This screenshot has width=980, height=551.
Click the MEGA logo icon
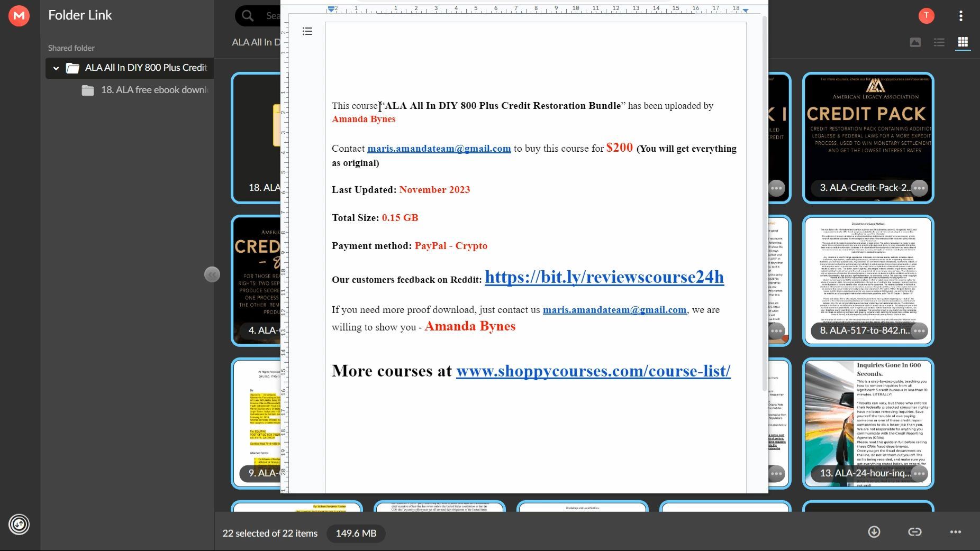[x=19, y=16]
